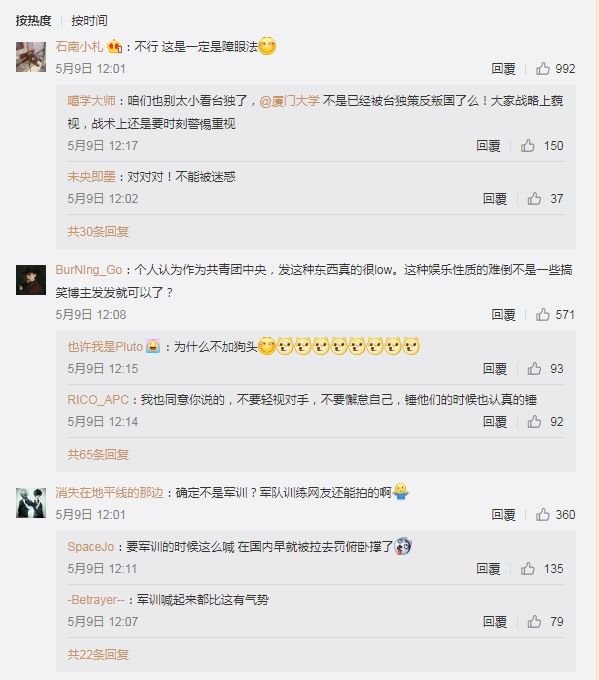
Task: Like -Betrayer--'s reply with 79 likes
Action: pyautogui.click(x=534, y=621)
